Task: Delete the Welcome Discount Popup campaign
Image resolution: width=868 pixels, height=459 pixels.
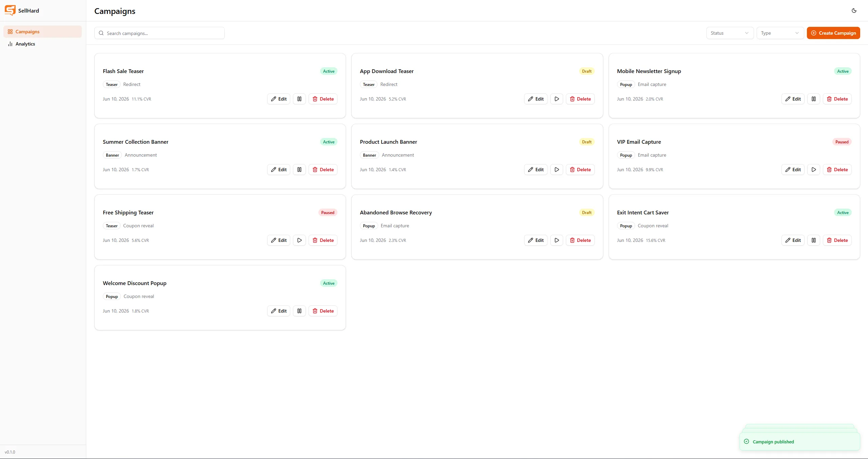Action: pyautogui.click(x=323, y=311)
